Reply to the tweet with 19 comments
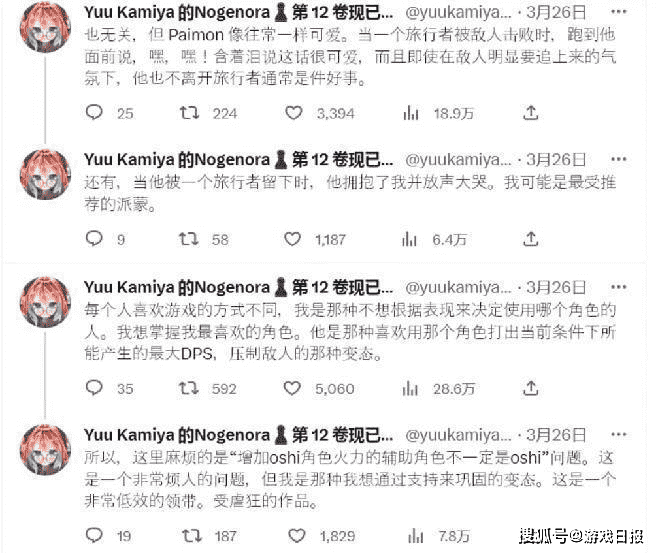The width and height of the screenshot is (658, 553). click(94, 535)
